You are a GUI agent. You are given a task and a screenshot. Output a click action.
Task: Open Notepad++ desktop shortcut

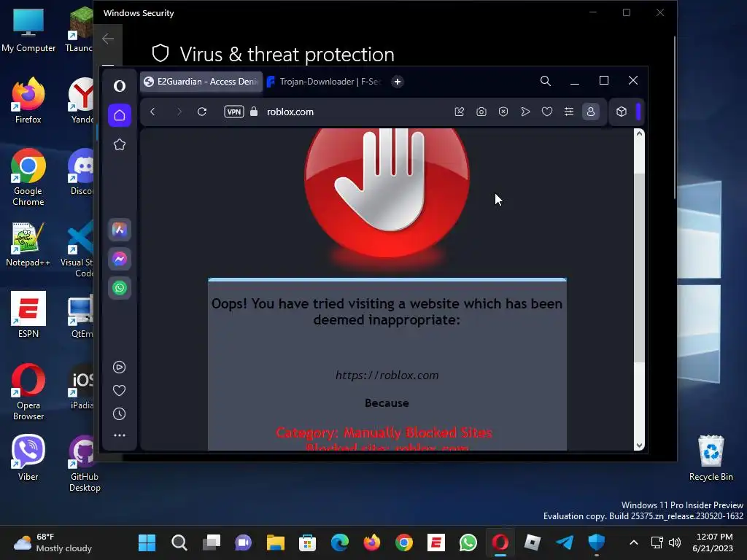28,244
